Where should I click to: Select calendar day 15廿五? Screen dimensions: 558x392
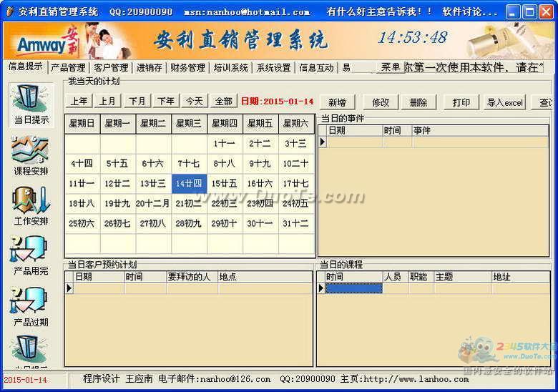click(225, 184)
